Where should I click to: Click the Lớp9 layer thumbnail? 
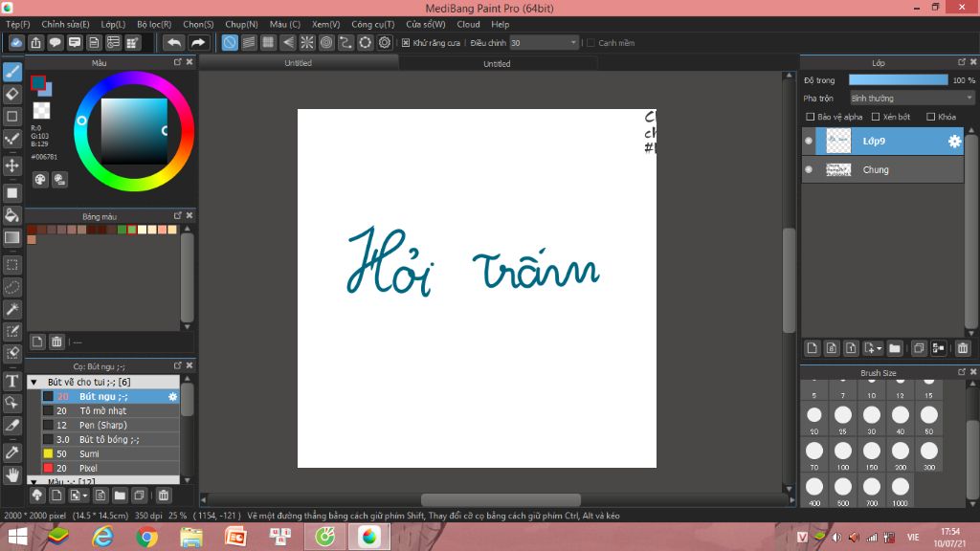838,142
